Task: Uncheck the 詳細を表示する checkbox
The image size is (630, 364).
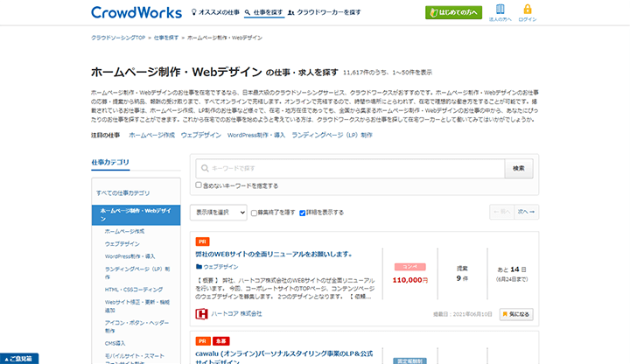Action: click(303, 212)
